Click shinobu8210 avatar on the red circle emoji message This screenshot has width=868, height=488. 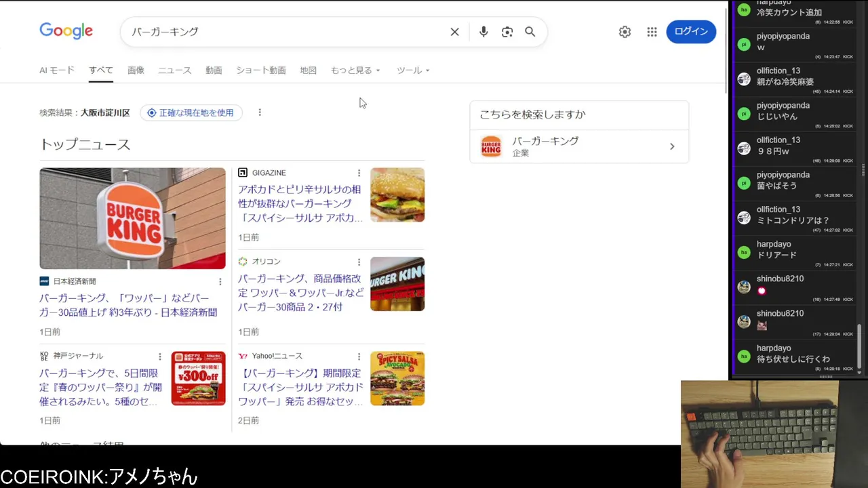point(744,287)
